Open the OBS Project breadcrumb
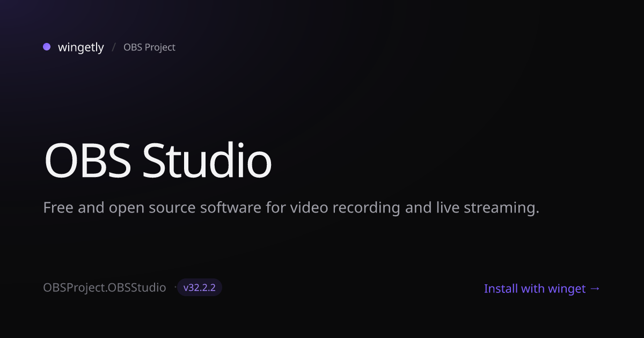Viewport: 644px width, 338px height. (149, 47)
